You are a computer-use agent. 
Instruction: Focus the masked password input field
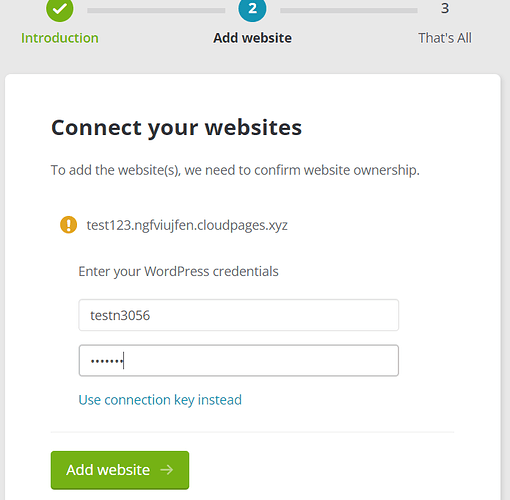click(x=239, y=361)
